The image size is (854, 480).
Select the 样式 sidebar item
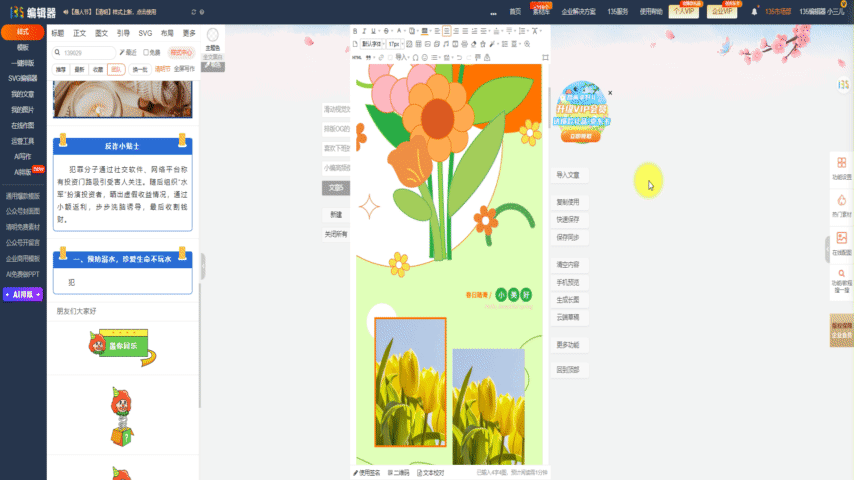coord(23,32)
